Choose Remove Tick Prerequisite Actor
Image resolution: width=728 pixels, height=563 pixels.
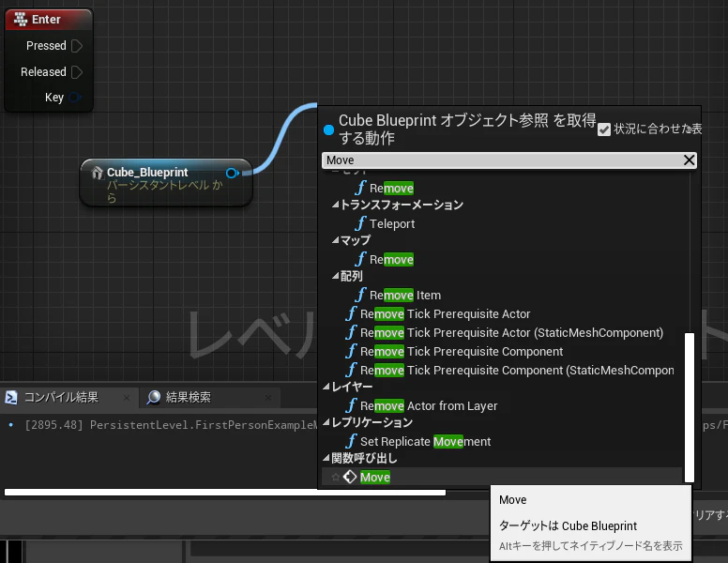(445, 314)
